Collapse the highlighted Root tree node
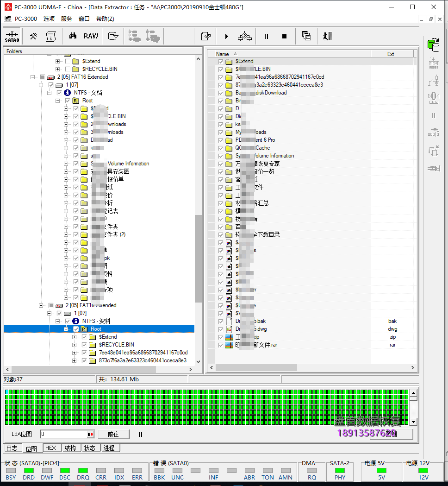The width and height of the screenshot is (448, 486). click(x=66, y=329)
